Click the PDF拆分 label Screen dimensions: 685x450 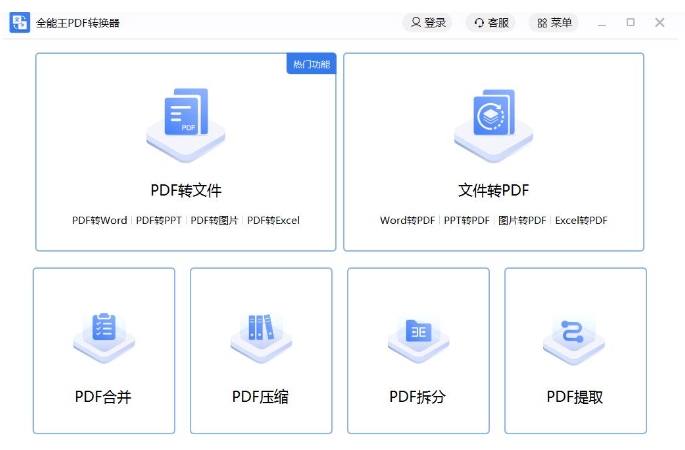coord(418,397)
